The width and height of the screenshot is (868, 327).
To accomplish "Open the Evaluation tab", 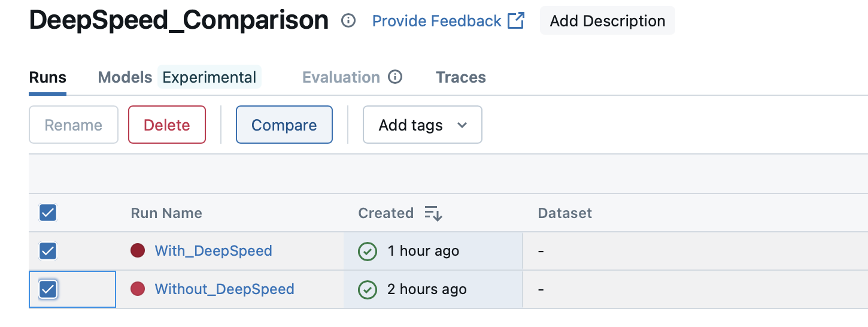I will point(341,77).
